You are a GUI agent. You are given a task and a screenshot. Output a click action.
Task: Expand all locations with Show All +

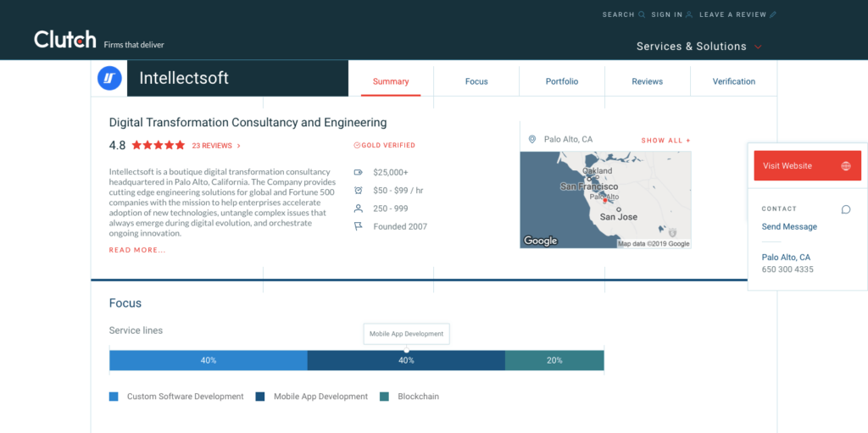666,141
